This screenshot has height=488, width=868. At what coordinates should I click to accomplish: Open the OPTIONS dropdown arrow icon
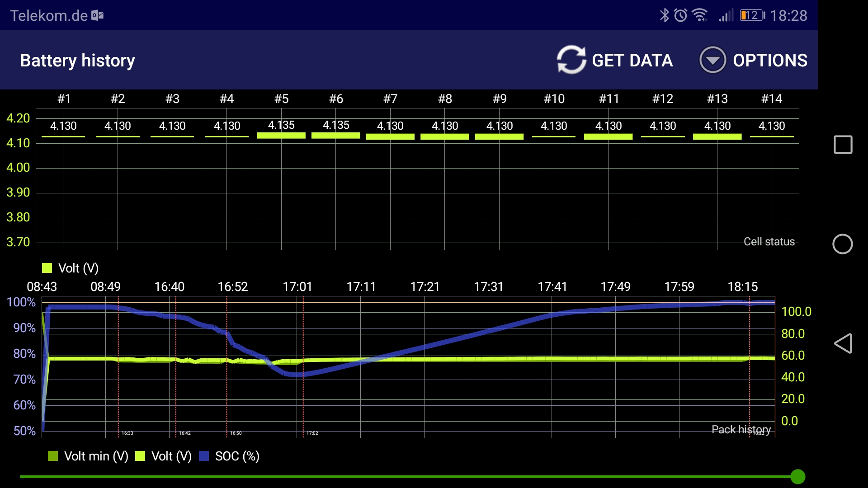(x=712, y=60)
